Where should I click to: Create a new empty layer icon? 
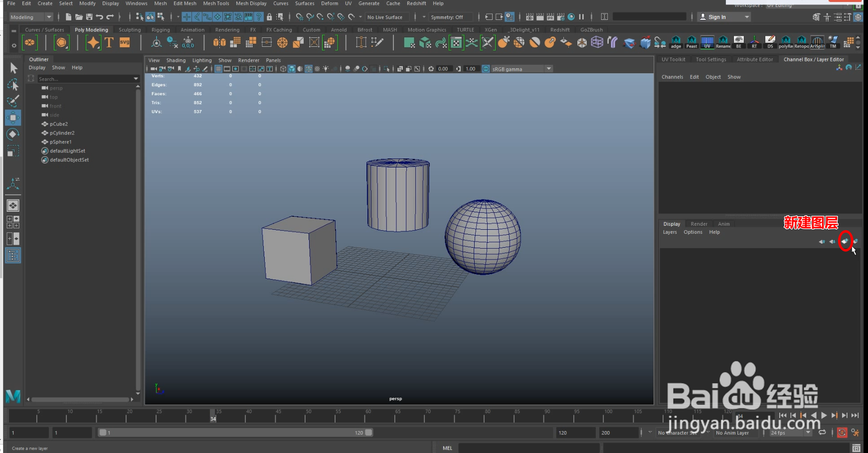845,241
